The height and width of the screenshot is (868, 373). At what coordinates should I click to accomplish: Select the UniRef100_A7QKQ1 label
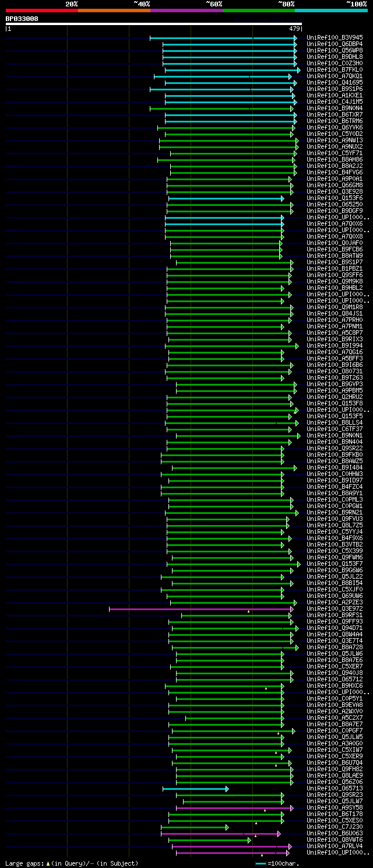(x=335, y=76)
